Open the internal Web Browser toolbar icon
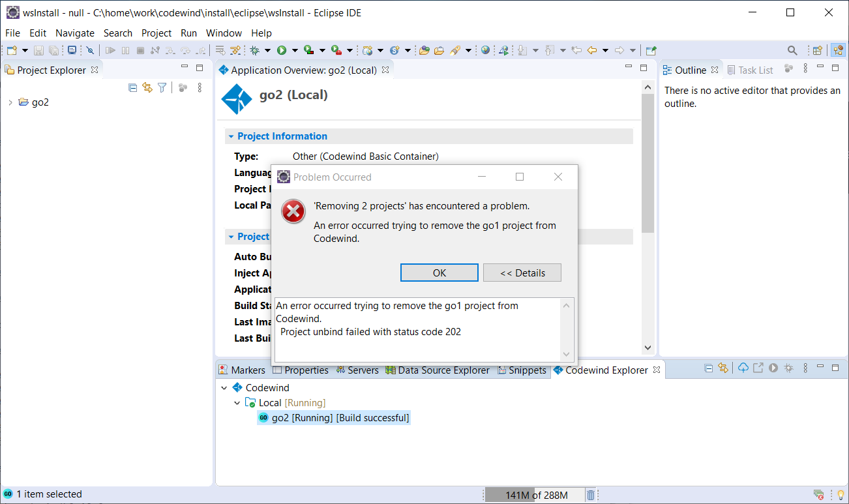The width and height of the screenshot is (849, 504). tap(485, 50)
